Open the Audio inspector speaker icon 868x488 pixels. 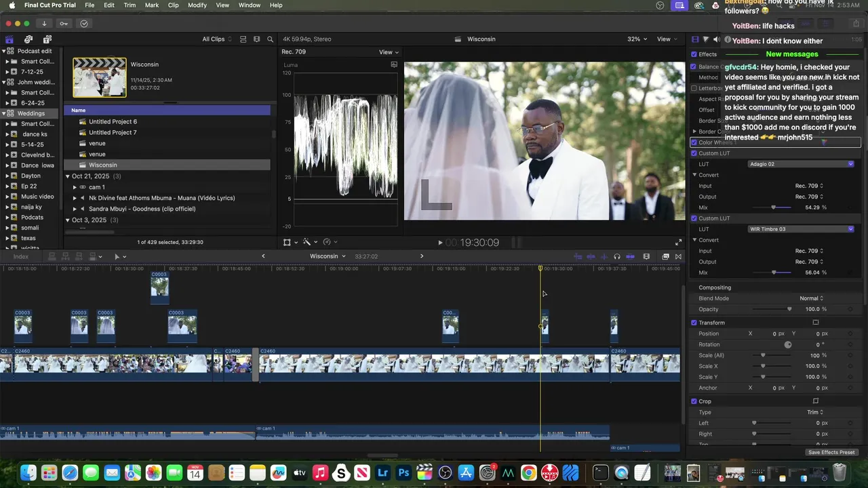[x=716, y=39]
